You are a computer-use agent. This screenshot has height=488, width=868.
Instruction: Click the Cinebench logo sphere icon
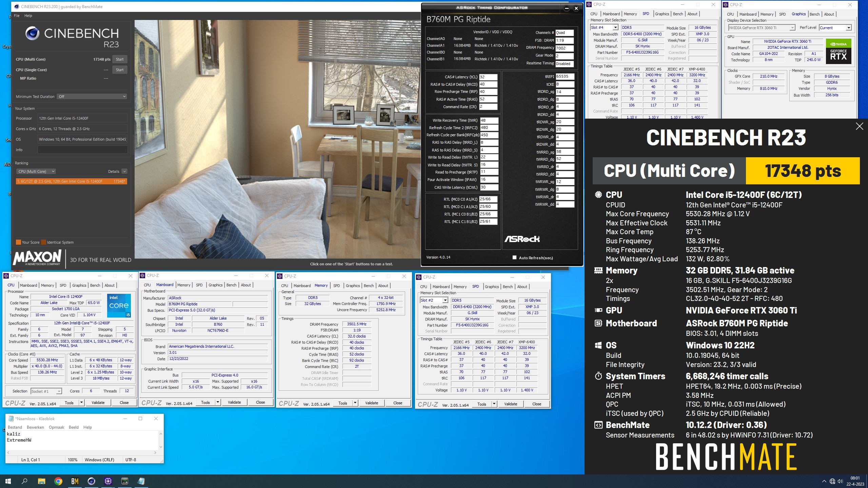pyautogui.click(x=32, y=33)
